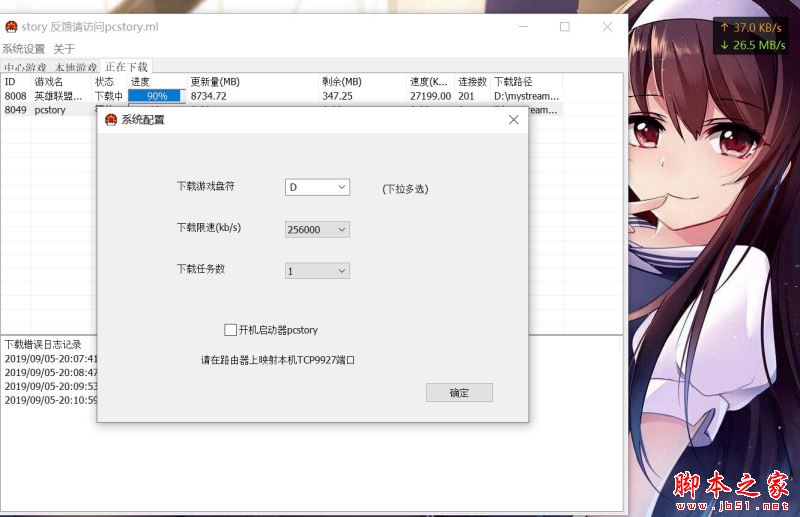This screenshot has height=517, width=800.
Task: Click the 进度 column header
Action: [x=157, y=82]
